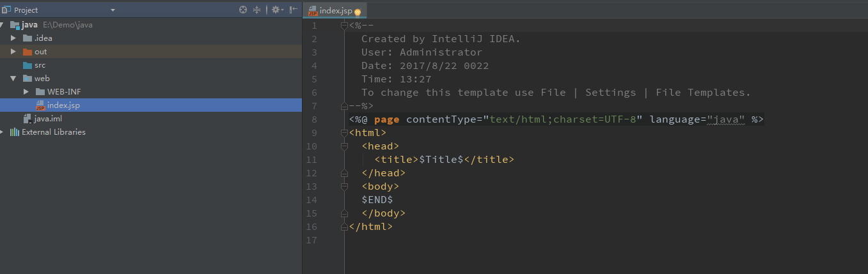
Task: Toggle fold marker beside the html tag
Action: [x=344, y=133]
